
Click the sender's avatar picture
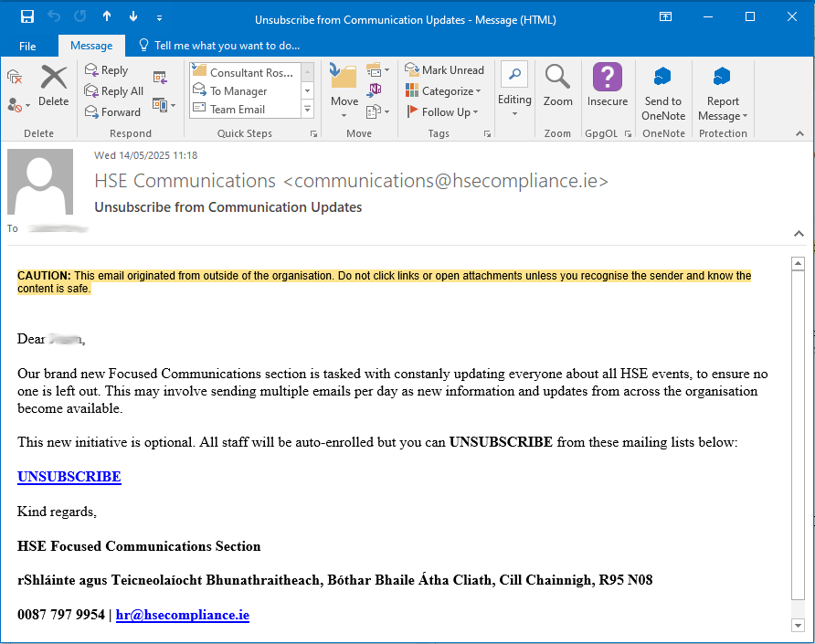(x=40, y=182)
